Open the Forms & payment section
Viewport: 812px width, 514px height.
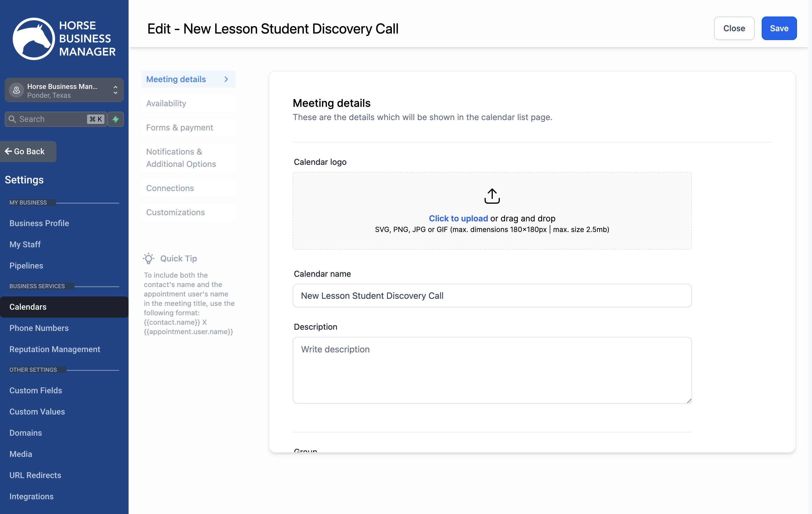(189, 127)
